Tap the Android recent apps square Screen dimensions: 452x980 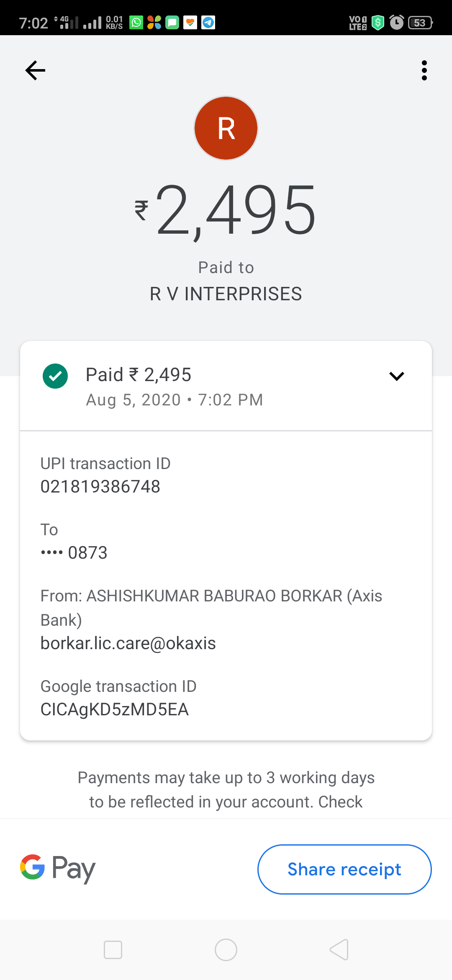coord(113,950)
